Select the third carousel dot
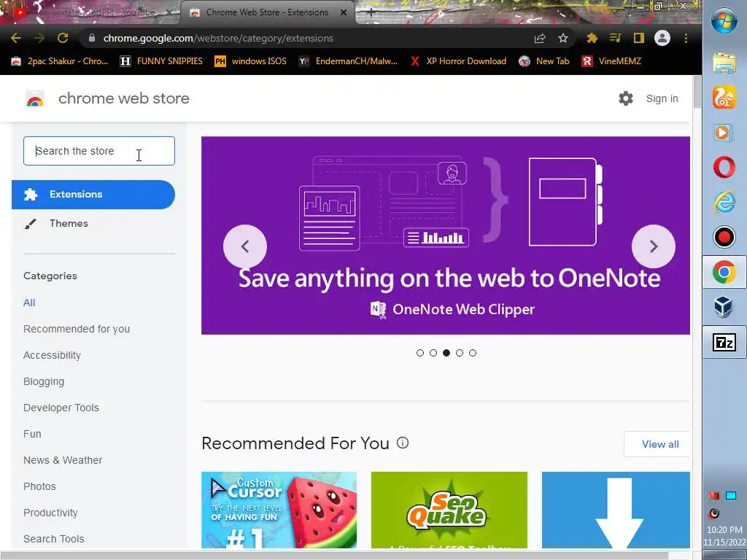This screenshot has width=747, height=560. (x=446, y=353)
